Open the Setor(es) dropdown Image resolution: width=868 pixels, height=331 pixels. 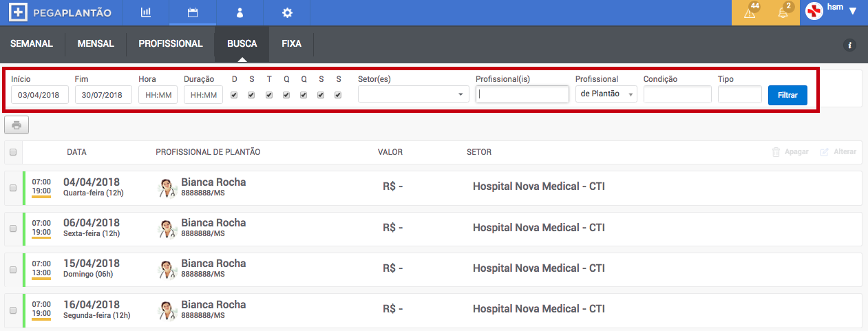pos(414,94)
